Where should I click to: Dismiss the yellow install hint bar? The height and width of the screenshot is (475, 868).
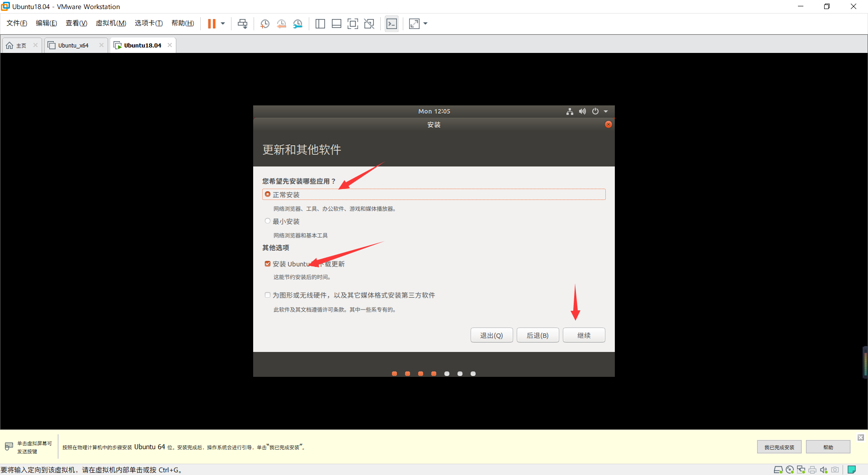(x=861, y=437)
